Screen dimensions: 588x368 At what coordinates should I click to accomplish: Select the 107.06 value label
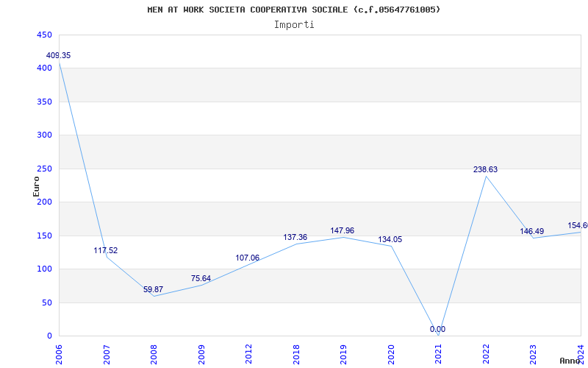pos(248,258)
